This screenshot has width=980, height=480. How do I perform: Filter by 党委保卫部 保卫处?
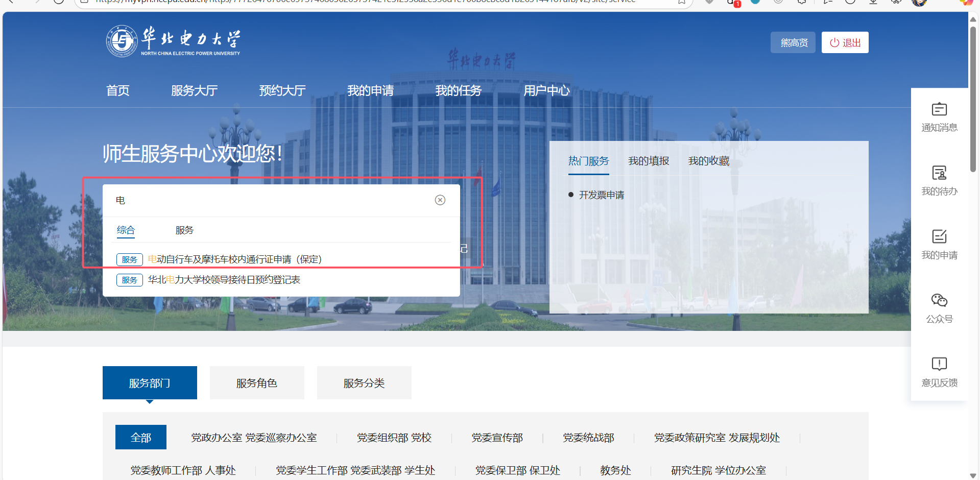coord(517,470)
